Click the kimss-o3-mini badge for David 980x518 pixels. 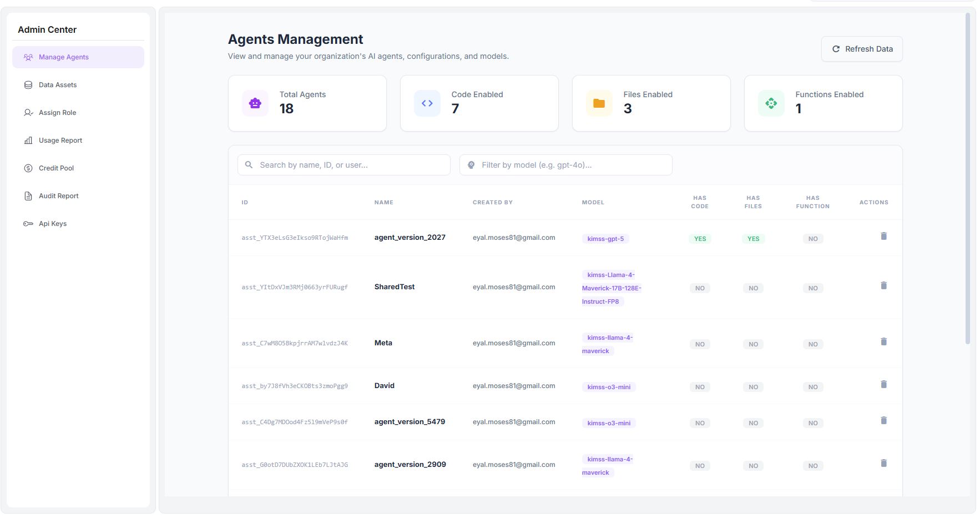[608, 387]
